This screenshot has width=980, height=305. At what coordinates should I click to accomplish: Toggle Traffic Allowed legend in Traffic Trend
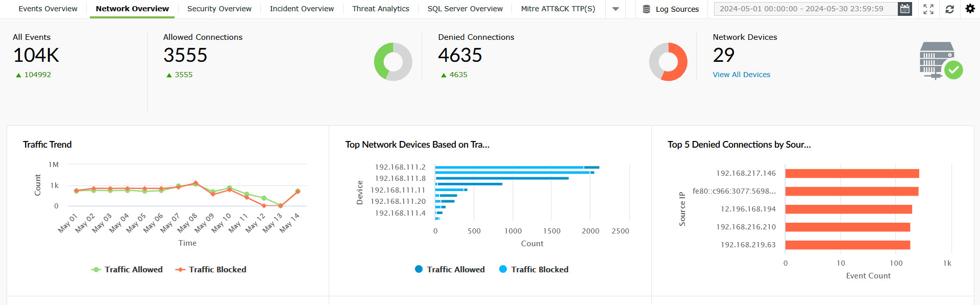click(127, 269)
